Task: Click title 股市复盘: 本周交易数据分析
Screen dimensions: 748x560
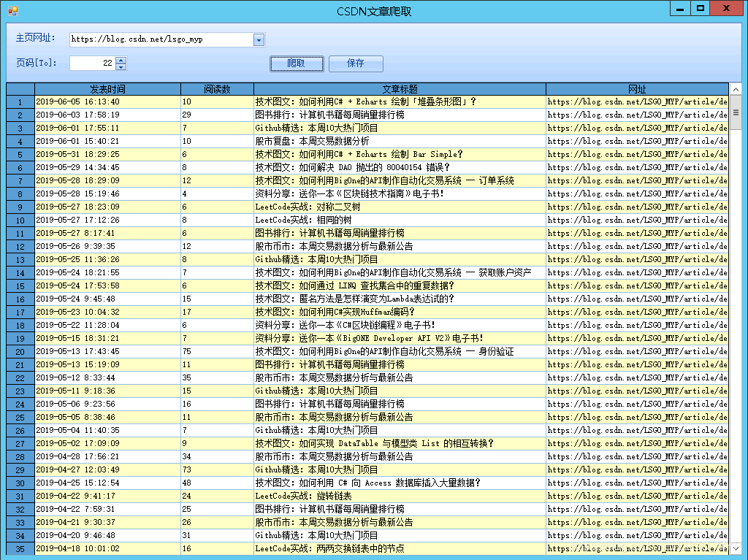Action: pyautogui.click(x=400, y=141)
